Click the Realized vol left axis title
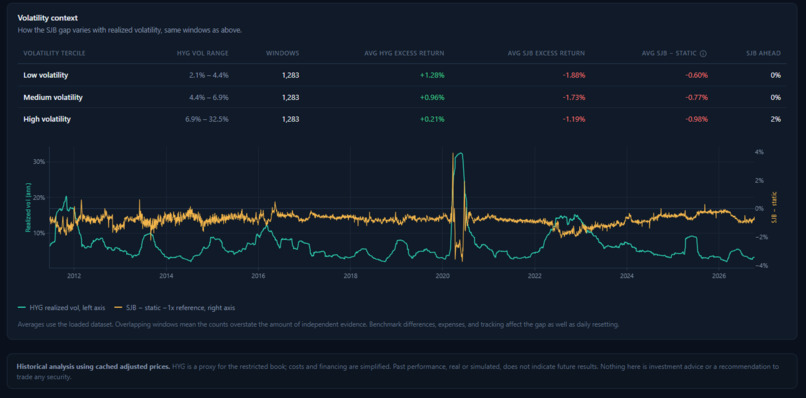The height and width of the screenshot is (398, 806). click(28, 208)
